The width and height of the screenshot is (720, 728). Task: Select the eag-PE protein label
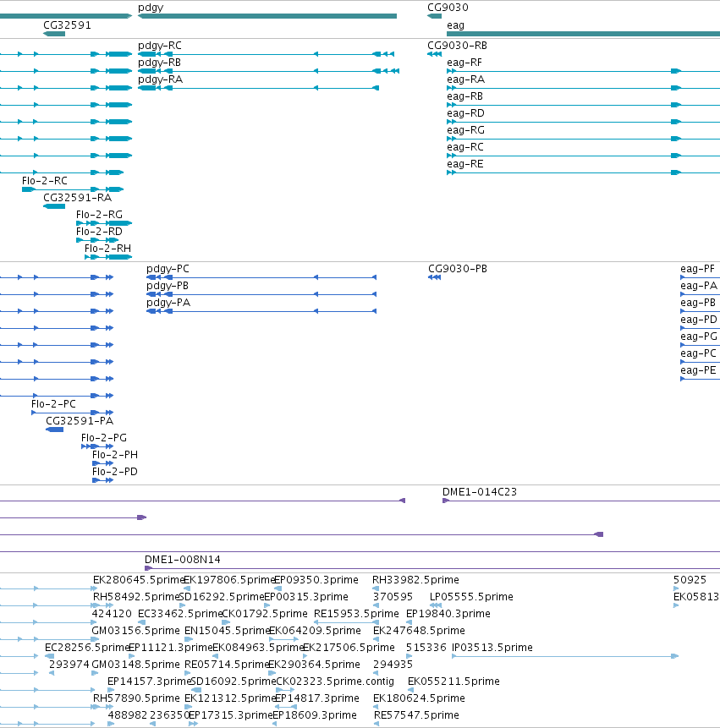tap(698, 371)
